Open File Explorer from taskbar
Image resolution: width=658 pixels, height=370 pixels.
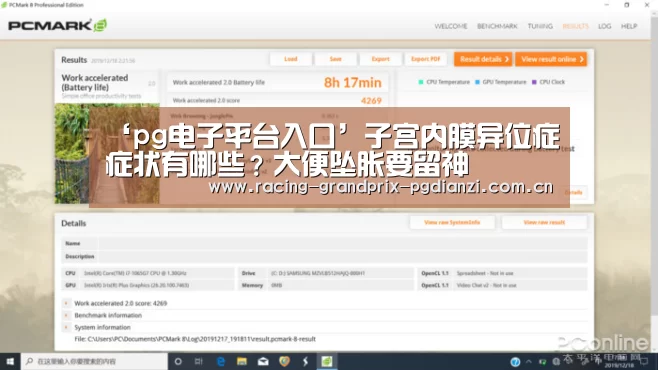click(x=242, y=361)
